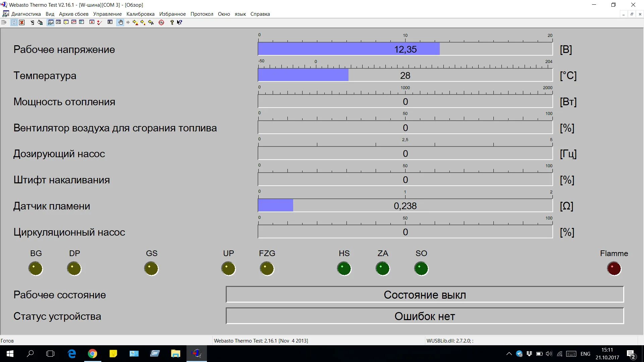Click the Состояние выкл status field
Image resolution: width=644 pixels, height=362 pixels.
425,295
